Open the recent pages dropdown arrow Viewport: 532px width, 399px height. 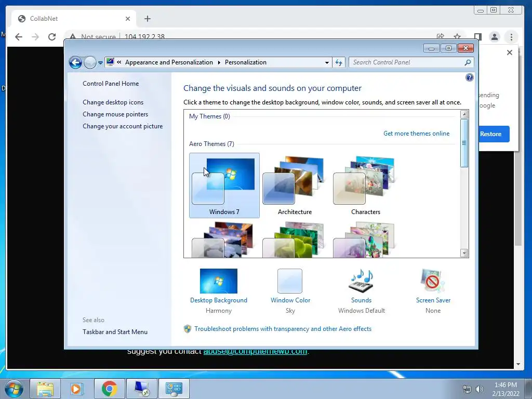tap(100, 63)
